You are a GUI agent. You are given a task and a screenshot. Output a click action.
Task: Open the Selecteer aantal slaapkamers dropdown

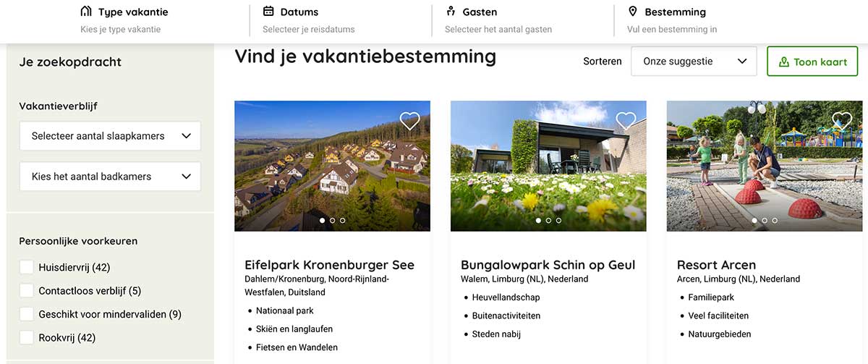click(110, 136)
